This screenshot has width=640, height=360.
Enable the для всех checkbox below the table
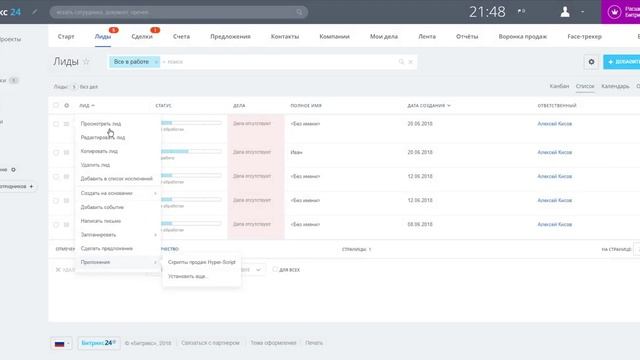tap(275, 269)
